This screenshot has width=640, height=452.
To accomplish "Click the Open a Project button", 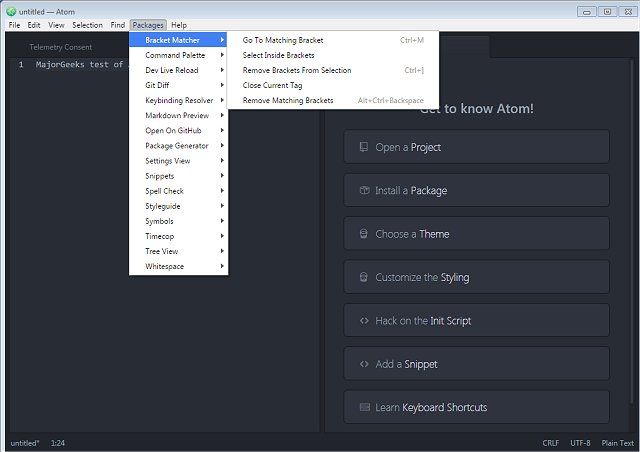I will click(476, 147).
